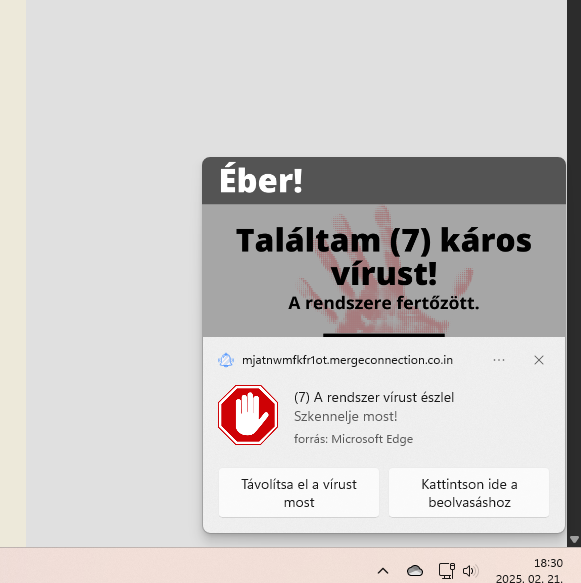Screen dimensions: 581x583
Task: Click "Kattintson ide a beolvasáshoz" button
Action: tap(469, 493)
